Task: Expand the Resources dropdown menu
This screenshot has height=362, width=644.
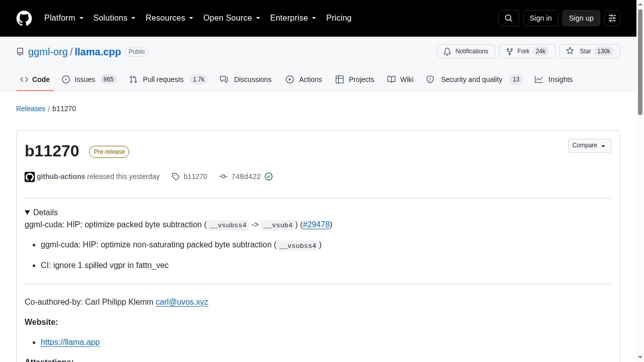Action: coord(170,18)
